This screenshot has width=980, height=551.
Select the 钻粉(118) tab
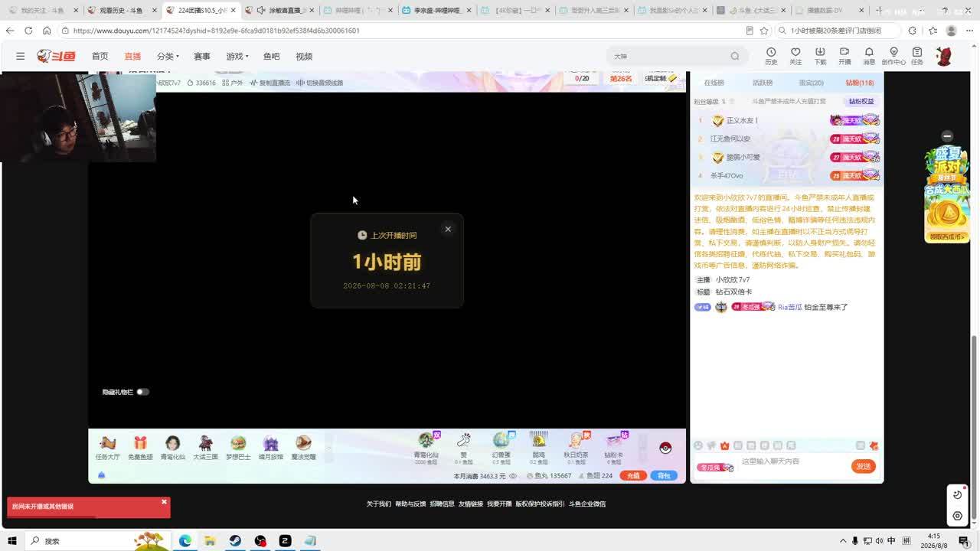pyautogui.click(x=860, y=83)
